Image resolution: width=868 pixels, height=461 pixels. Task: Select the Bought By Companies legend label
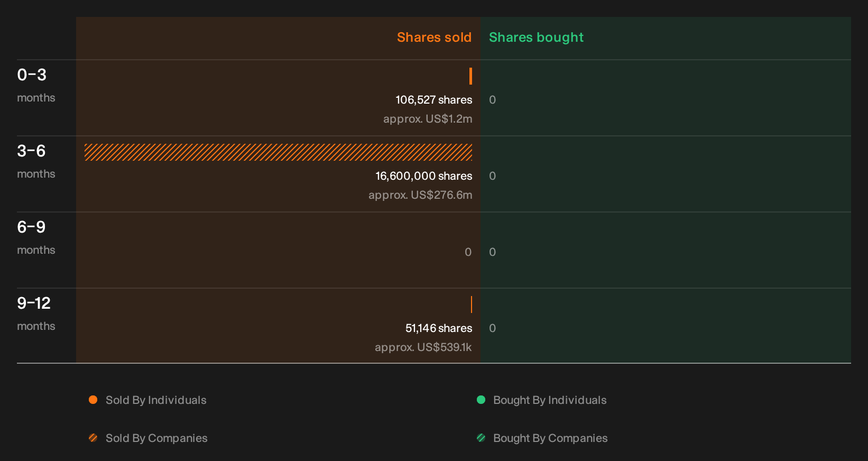point(550,438)
